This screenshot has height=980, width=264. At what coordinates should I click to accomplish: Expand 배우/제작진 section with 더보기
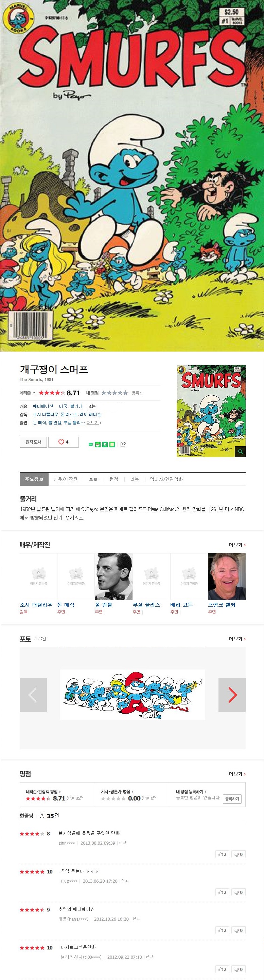[237, 545]
